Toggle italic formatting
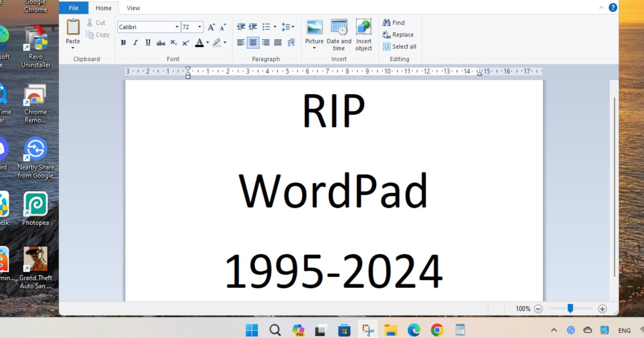 point(135,43)
